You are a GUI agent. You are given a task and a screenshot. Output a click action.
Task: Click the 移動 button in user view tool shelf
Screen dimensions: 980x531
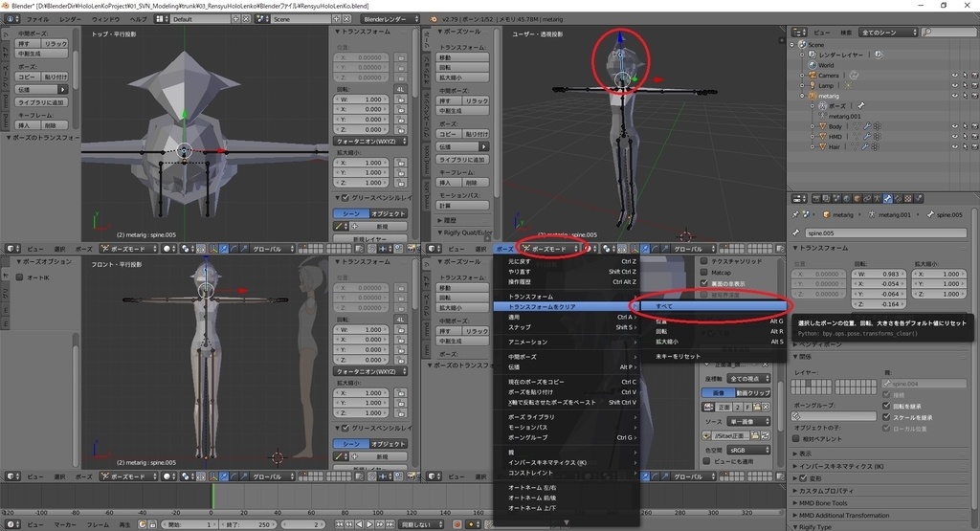point(462,57)
